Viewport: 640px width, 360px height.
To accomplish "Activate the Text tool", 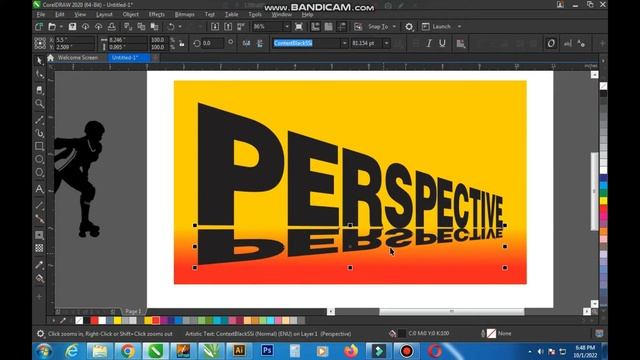I will (39, 189).
